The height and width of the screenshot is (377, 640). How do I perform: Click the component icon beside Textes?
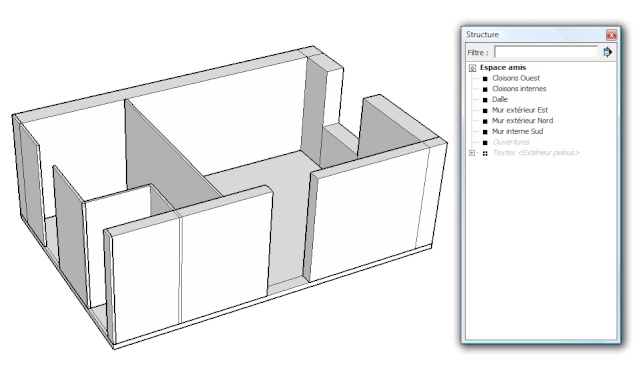coord(485,153)
